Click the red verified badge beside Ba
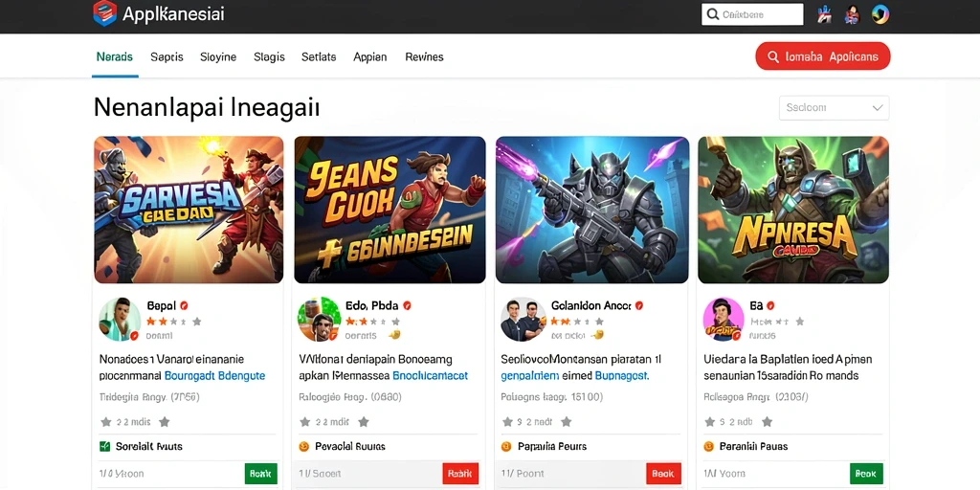Viewport: 980px width, 490px height. click(770, 305)
